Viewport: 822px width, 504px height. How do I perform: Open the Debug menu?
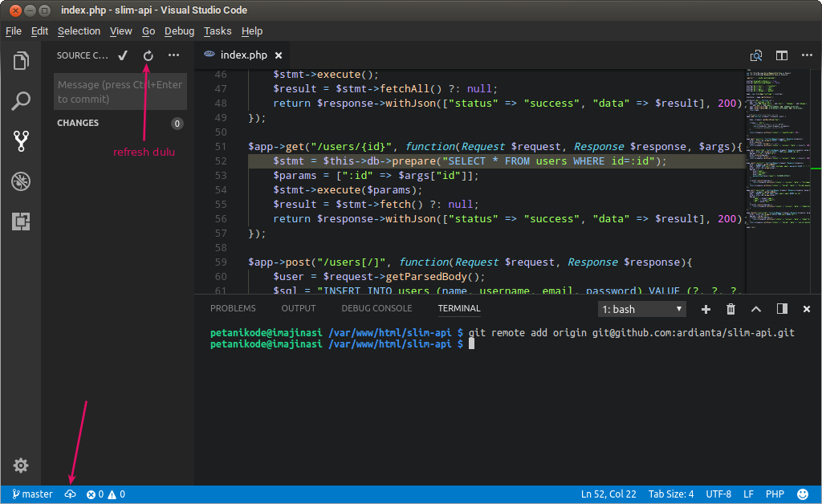point(178,30)
